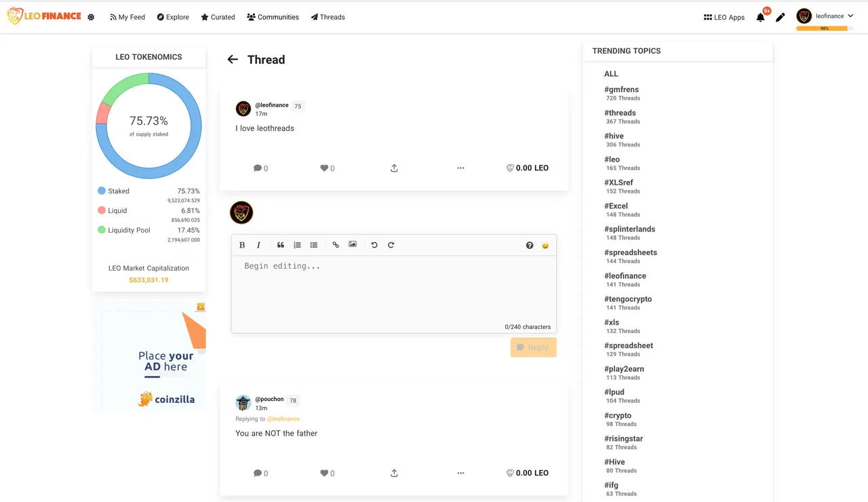Open the Curated page
The height and width of the screenshot is (502, 868).
point(218,17)
